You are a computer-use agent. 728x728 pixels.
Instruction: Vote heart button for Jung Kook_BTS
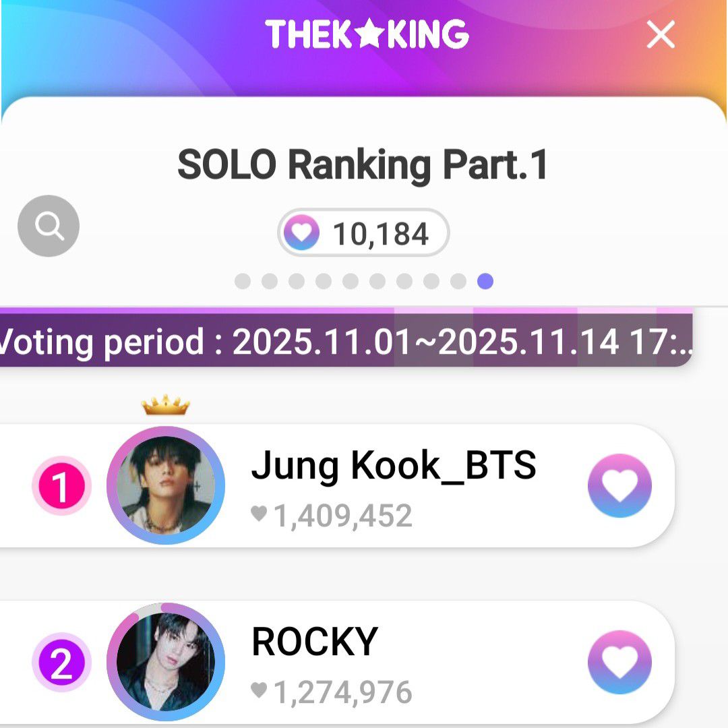619,485
